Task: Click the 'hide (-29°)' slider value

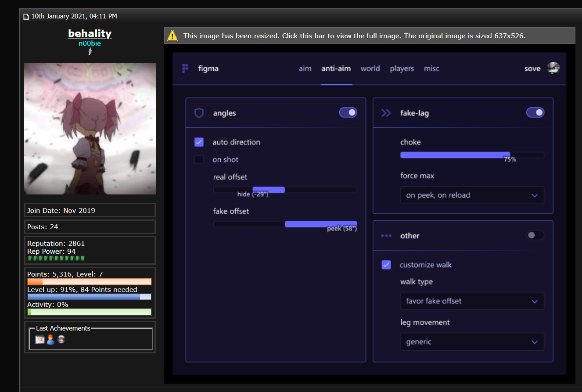Action: pyautogui.click(x=253, y=194)
